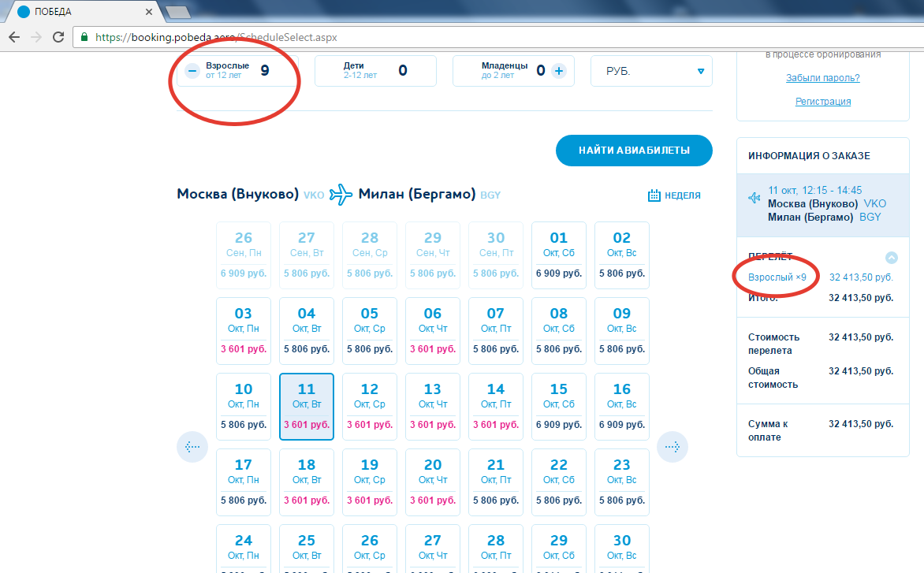Collapse the ПЕРЕЛЁТ section chevron
924x573 pixels.
point(892,258)
